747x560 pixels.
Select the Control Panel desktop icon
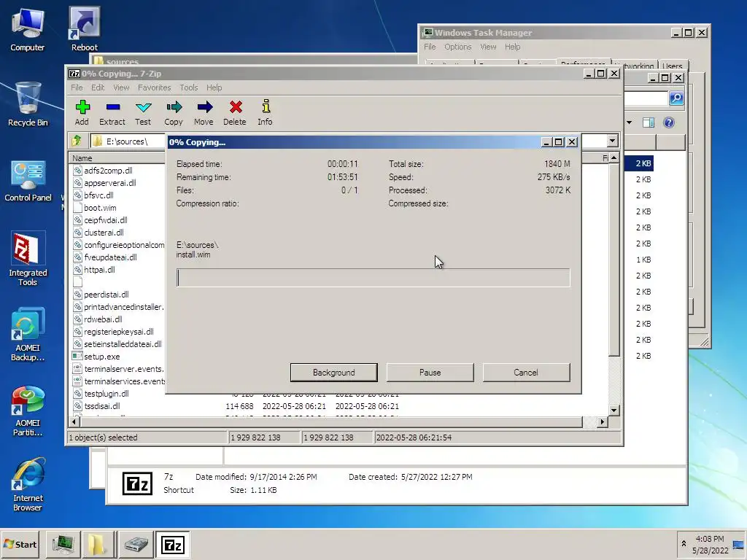pyautogui.click(x=28, y=181)
